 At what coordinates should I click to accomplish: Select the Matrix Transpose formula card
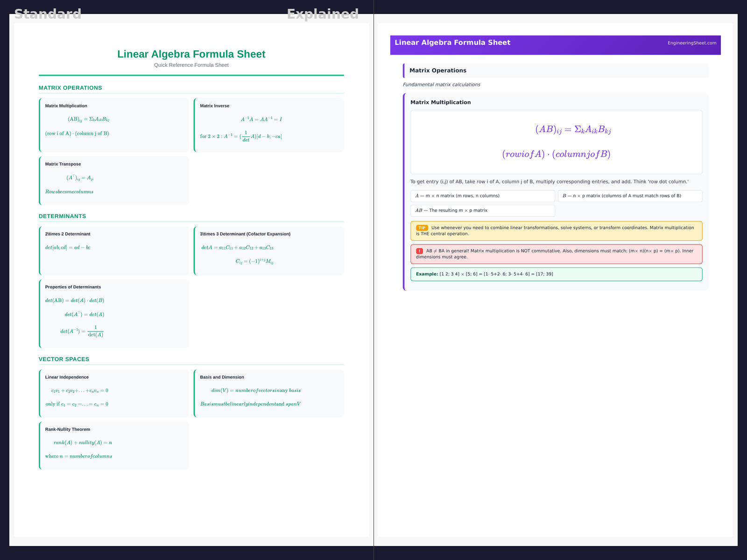114,181
